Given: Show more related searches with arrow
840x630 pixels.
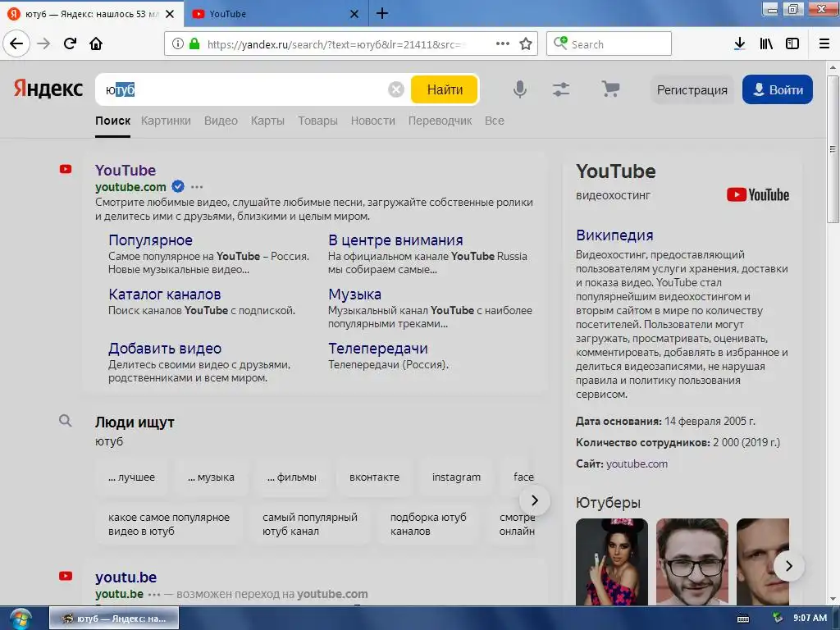Looking at the screenshot, I should (534, 500).
